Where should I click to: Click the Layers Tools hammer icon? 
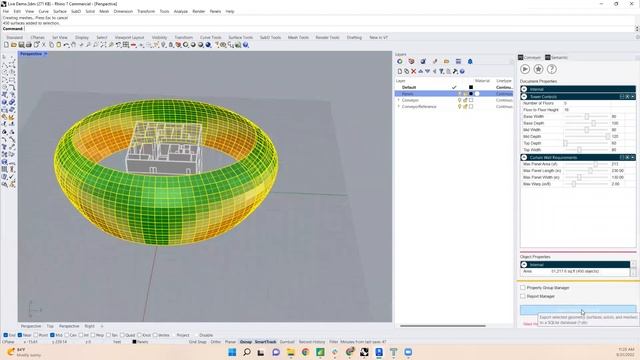pyautogui.click(x=455, y=71)
